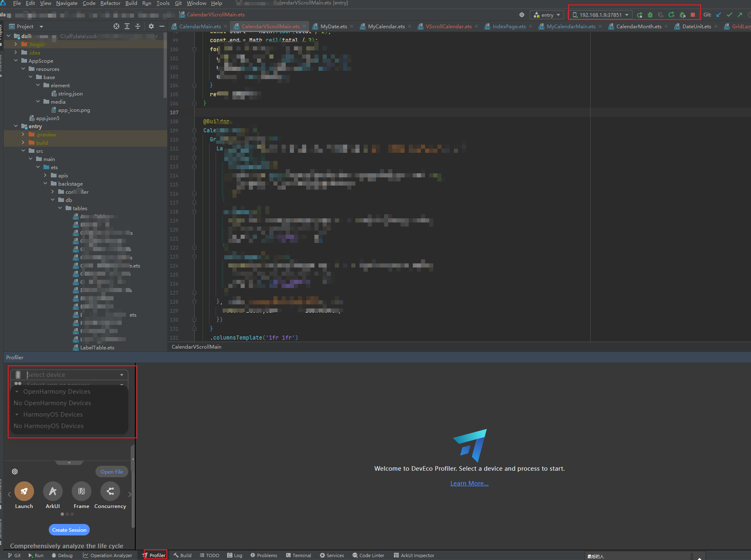
Task: Expand the apis folder
Action: point(46,175)
